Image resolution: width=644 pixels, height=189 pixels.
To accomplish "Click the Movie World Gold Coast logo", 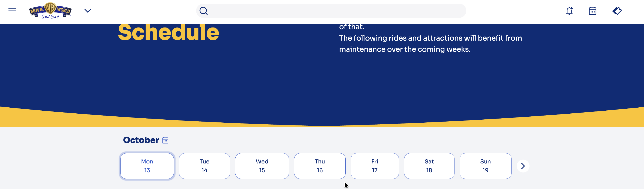I will click(x=50, y=11).
